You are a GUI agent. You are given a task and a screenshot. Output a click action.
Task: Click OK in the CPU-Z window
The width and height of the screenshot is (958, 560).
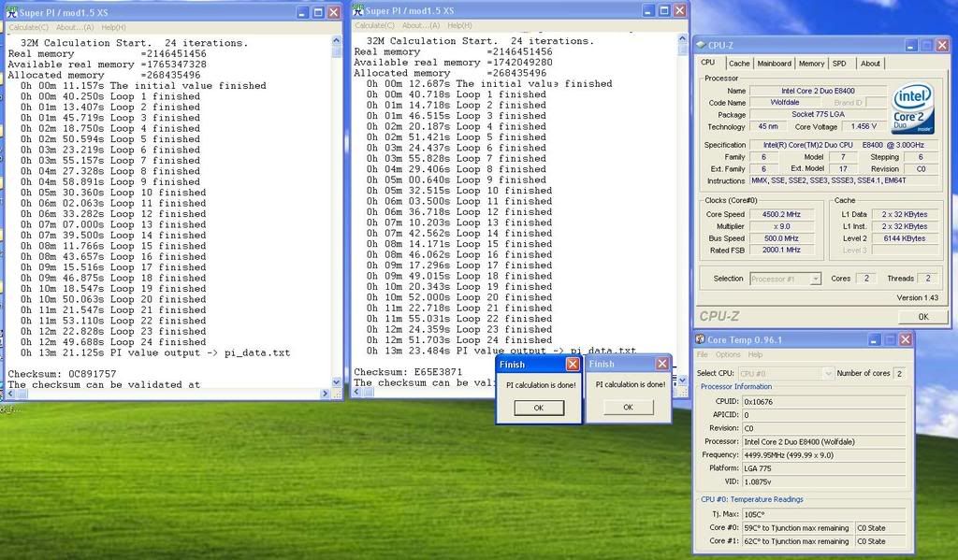coord(923,317)
